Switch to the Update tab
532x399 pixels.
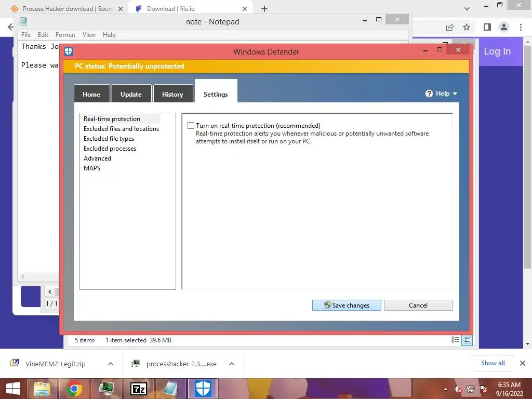pos(131,94)
